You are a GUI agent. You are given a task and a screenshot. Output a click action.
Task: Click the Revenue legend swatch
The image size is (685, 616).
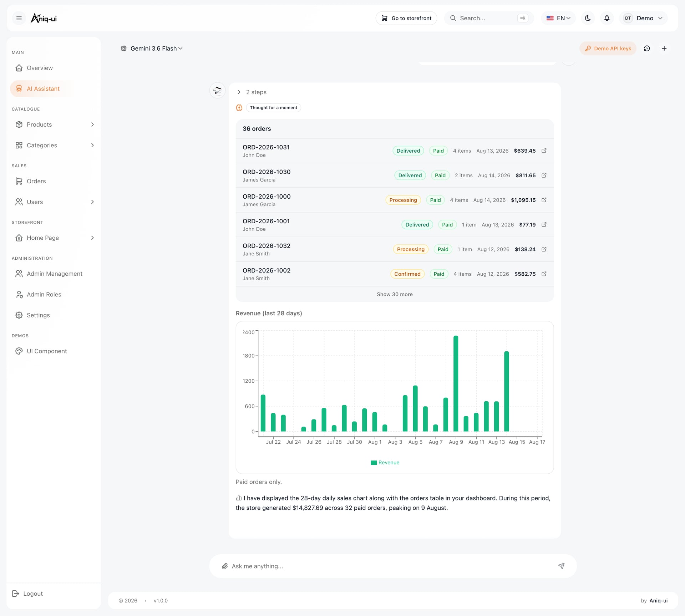click(374, 463)
